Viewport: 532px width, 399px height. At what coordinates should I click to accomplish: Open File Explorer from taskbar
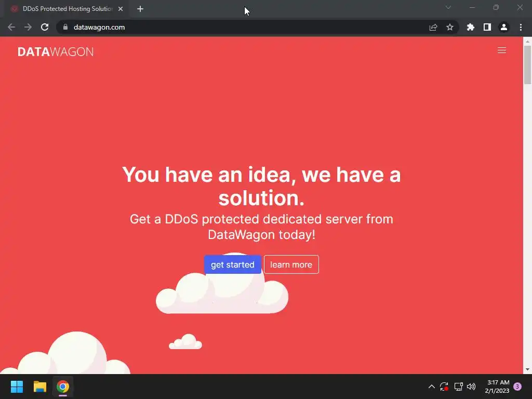coord(39,387)
